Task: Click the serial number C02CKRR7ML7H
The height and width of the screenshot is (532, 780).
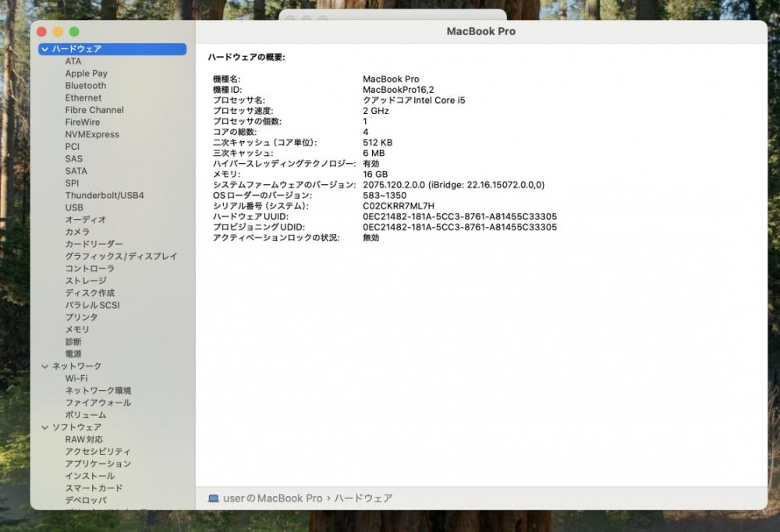Action: 399,206
